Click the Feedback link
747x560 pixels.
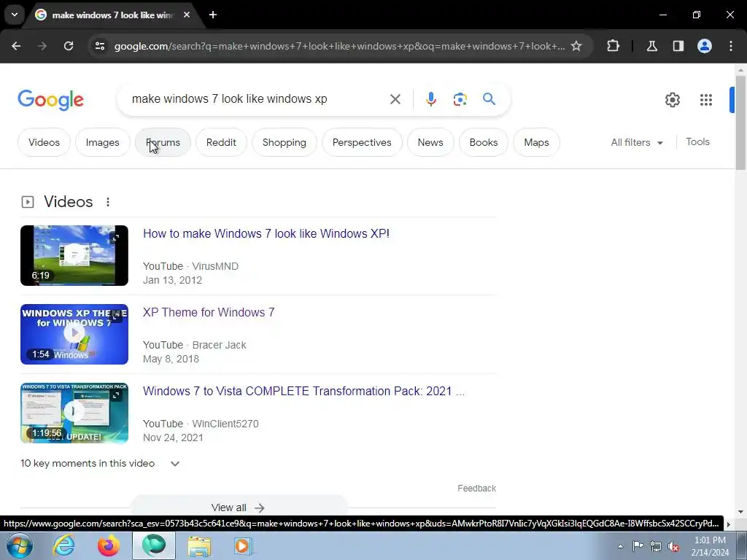pyautogui.click(x=476, y=488)
